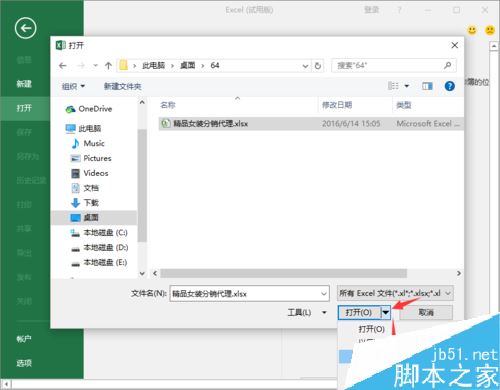Click the 取消 button
Viewport: 500px width, 390px height.
[426, 313]
